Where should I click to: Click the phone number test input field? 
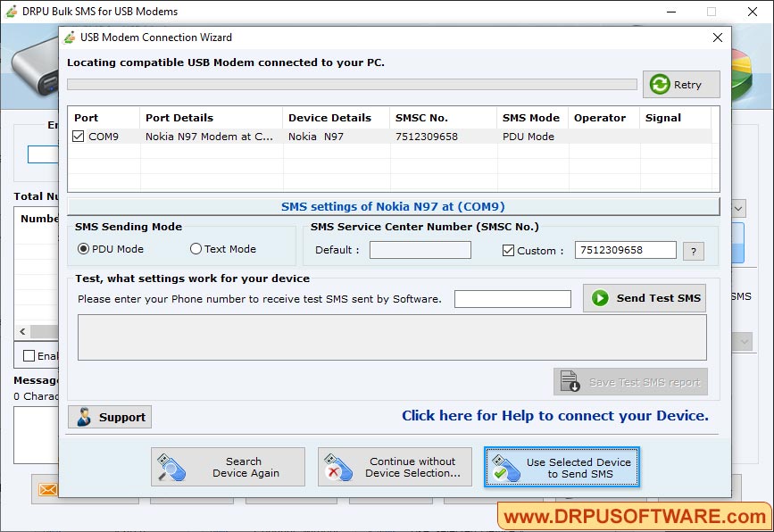[512, 299]
